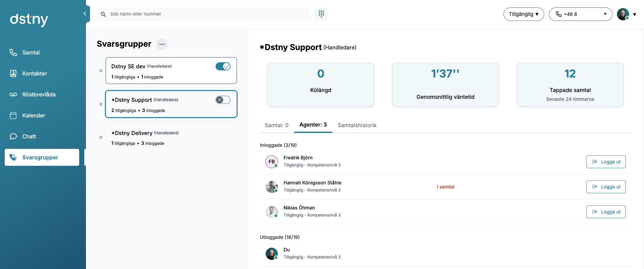Screen dimensions: 644x269
Task: Disable the Dstny SE dev group toggle
Action: 223,66
